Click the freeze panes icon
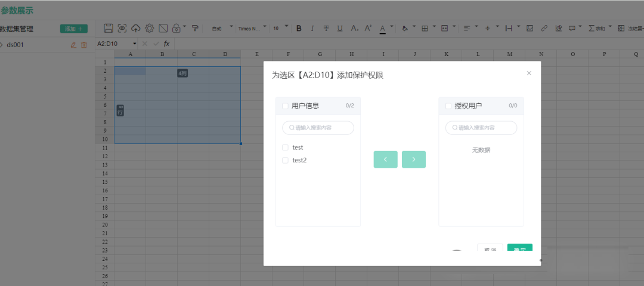The image size is (644, 286). coord(621,29)
